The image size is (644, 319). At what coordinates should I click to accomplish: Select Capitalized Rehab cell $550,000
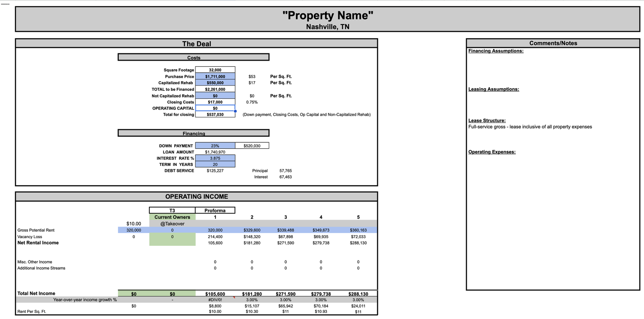coord(215,83)
